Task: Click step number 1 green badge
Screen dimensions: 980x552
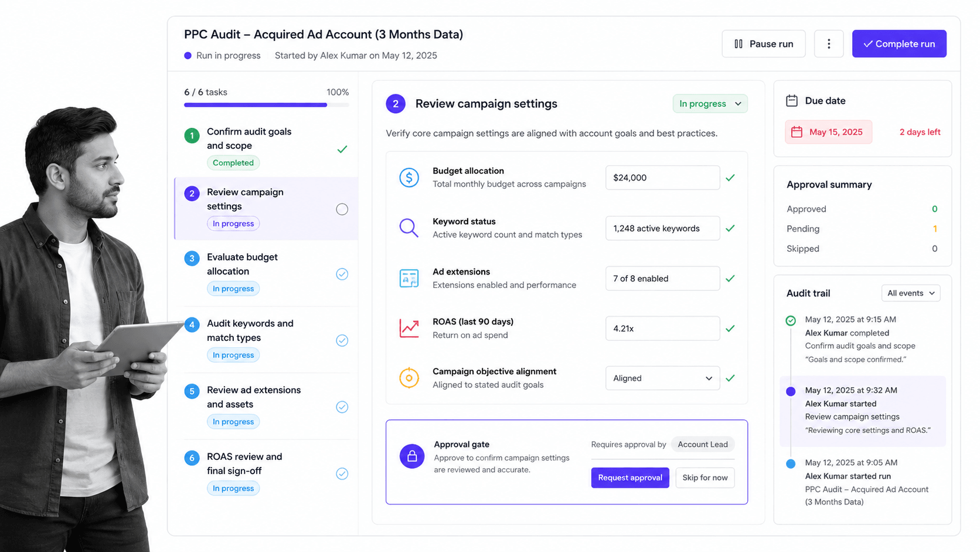Action: click(192, 136)
